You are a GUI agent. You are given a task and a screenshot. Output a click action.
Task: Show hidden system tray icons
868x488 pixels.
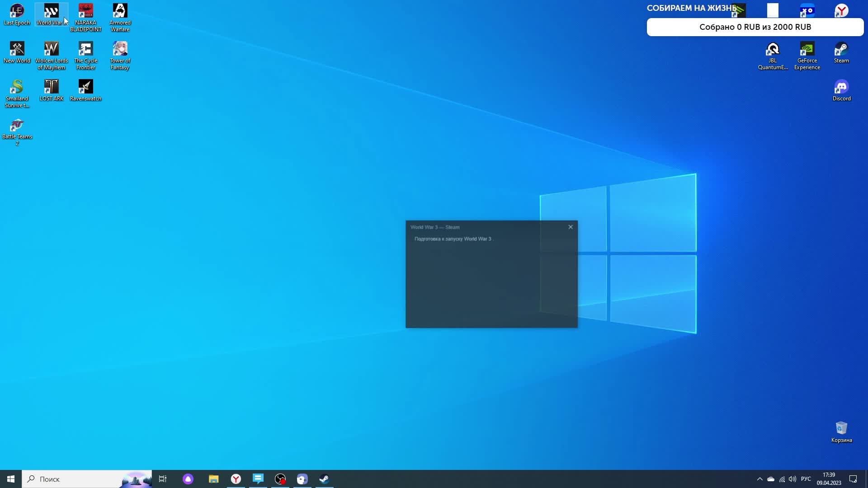(x=759, y=479)
